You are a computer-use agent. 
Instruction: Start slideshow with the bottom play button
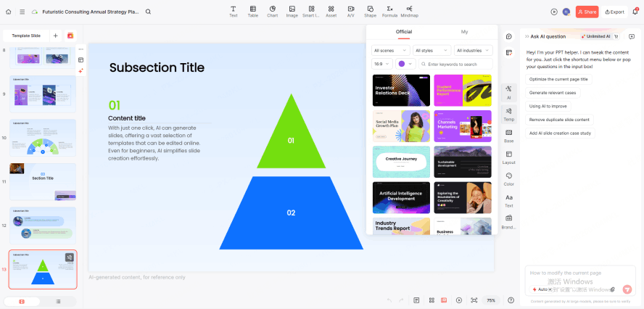click(458, 300)
